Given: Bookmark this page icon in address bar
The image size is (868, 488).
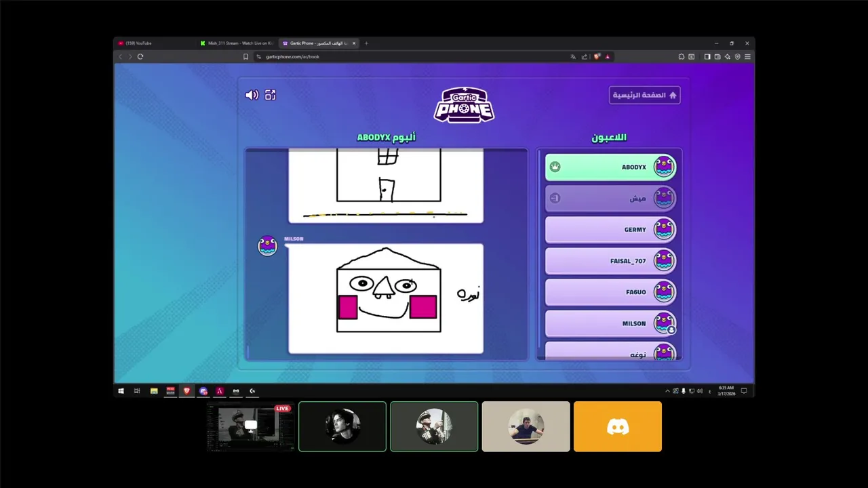Looking at the screenshot, I should pos(245,57).
